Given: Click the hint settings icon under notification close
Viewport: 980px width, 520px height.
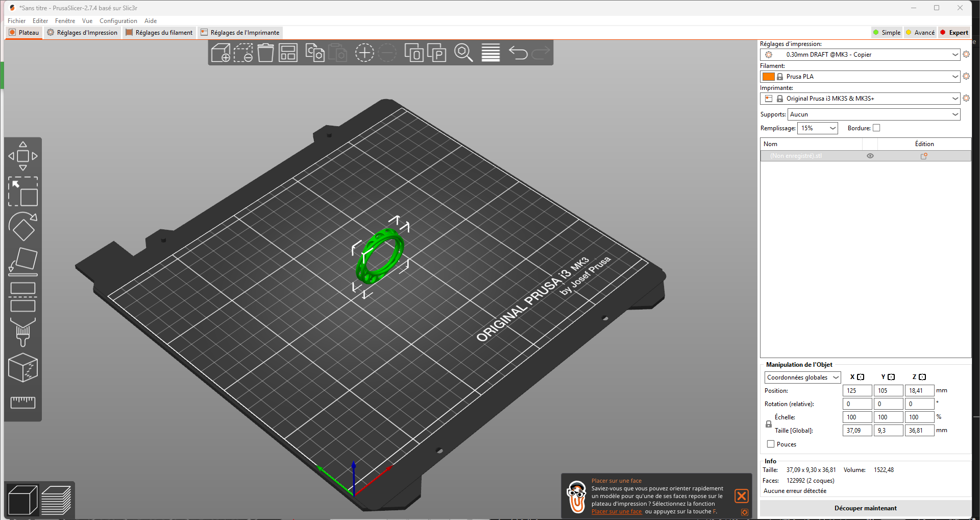Looking at the screenshot, I should click(x=745, y=512).
